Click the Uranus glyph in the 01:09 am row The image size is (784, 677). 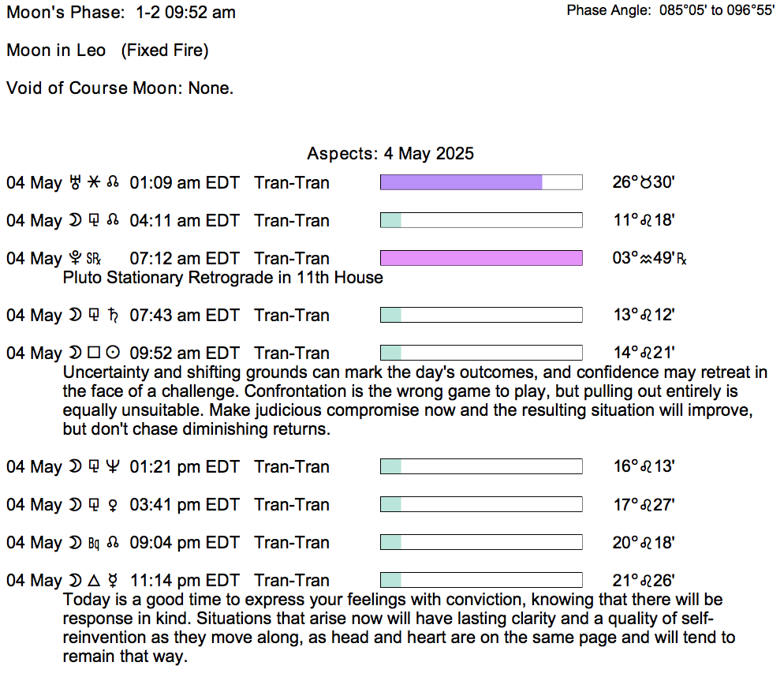click(x=77, y=183)
